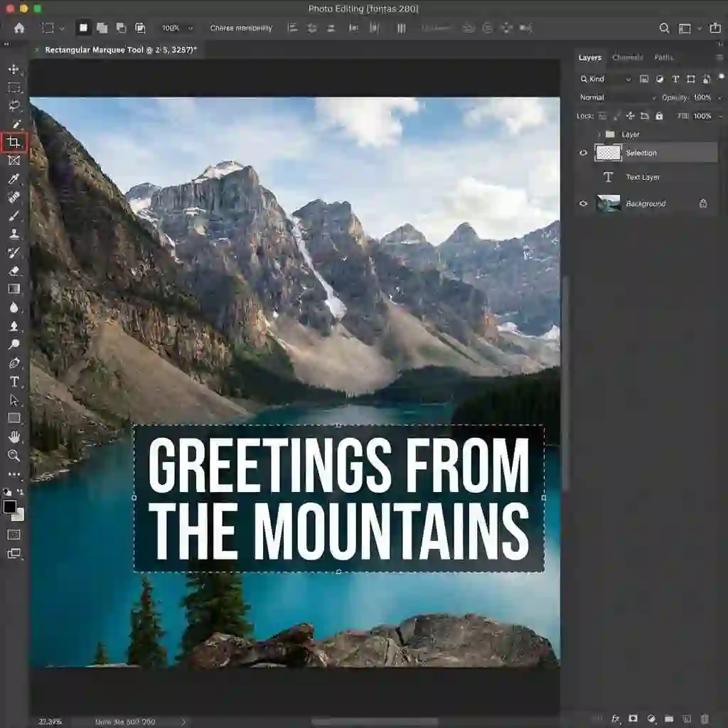Enable the Lock transparent pixels toggle
This screenshot has height=728, width=728.
(601, 117)
